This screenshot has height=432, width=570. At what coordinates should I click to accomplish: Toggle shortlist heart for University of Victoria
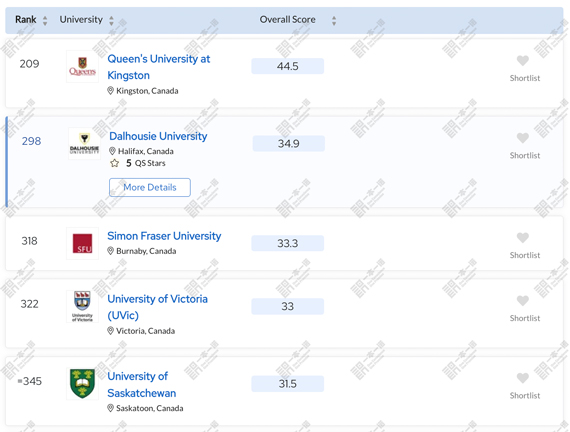coord(523,300)
